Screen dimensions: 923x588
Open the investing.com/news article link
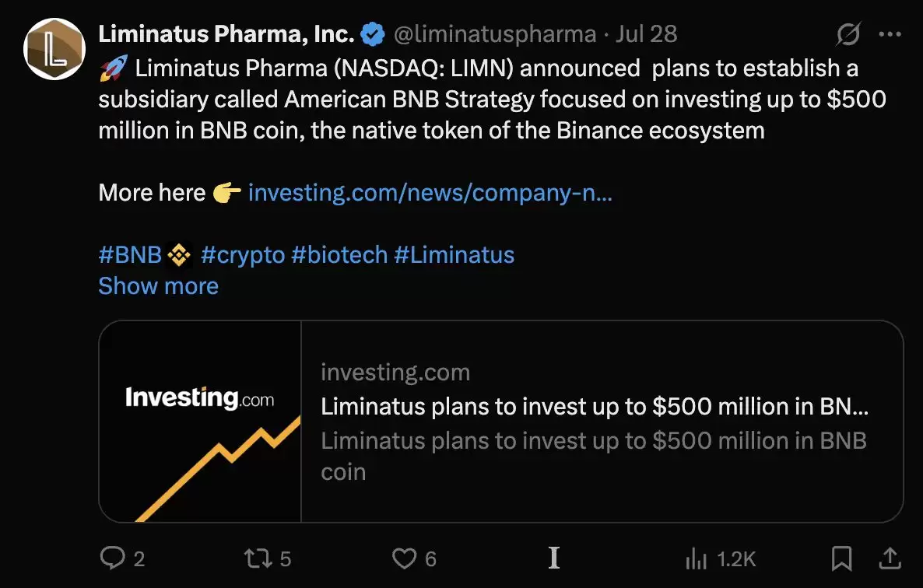(430, 193)
